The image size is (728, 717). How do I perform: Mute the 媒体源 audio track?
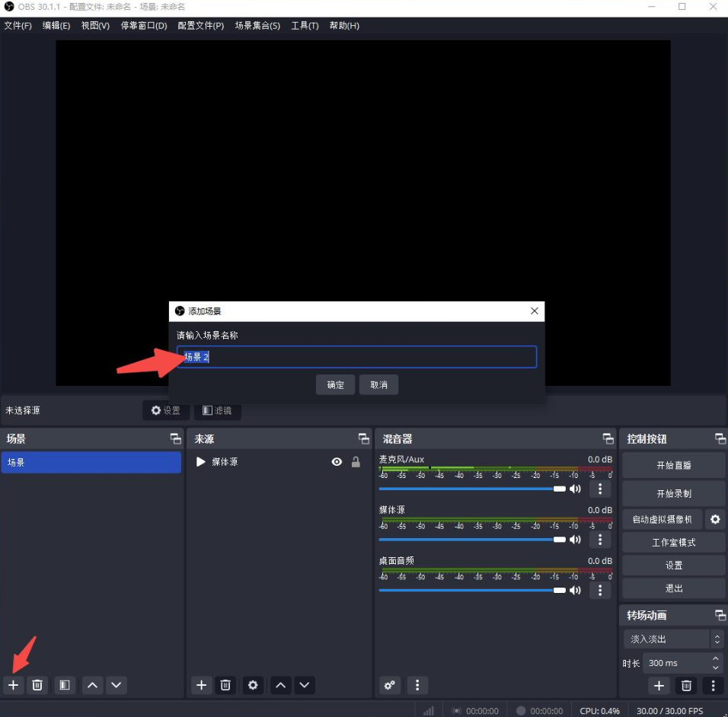(x=575, y=539)
